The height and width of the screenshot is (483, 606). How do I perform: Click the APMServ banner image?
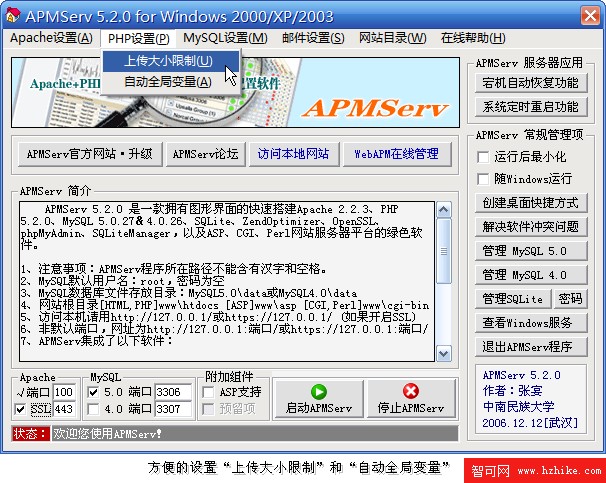click(235, 92)
